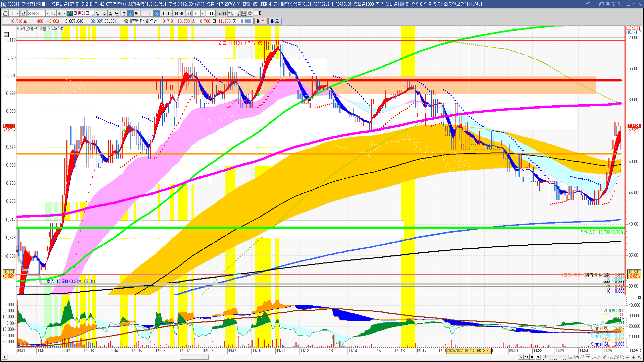Click the replay stop button
644x362 pixels.
tap(532, 357)
